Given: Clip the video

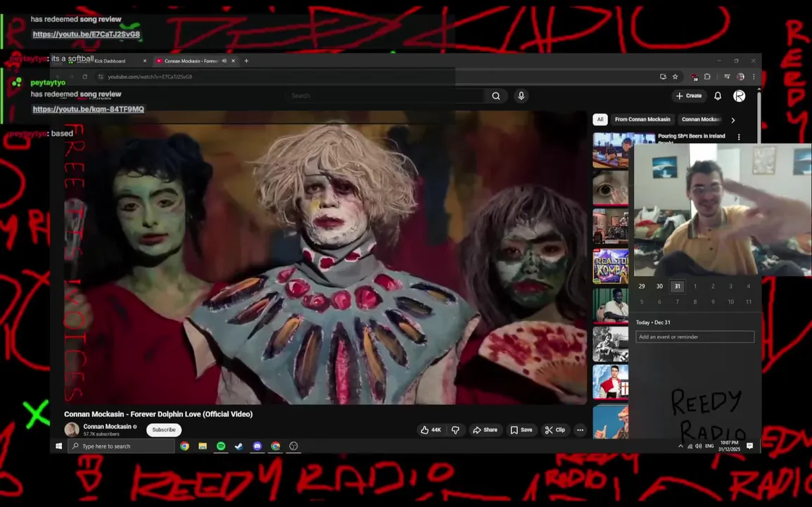Looking at the screenshot, I should point(555,430).
